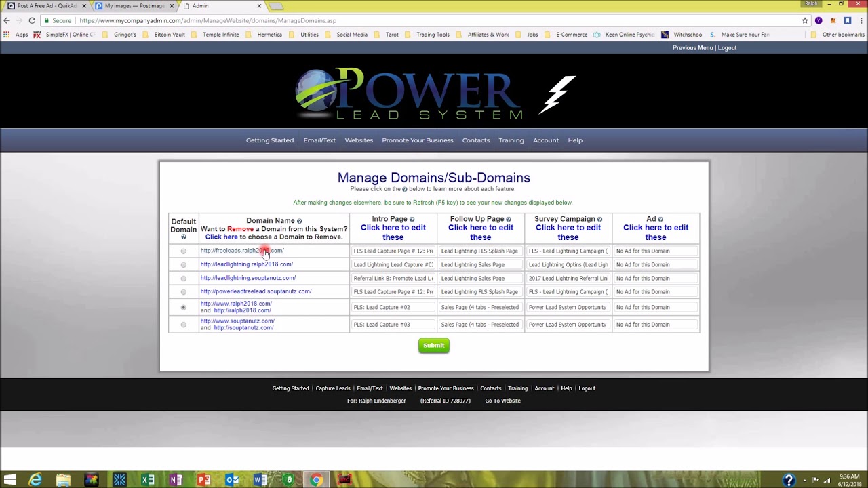The image size is (868, 488).
Task: Open Word from the taskbar
Action: 260,480
